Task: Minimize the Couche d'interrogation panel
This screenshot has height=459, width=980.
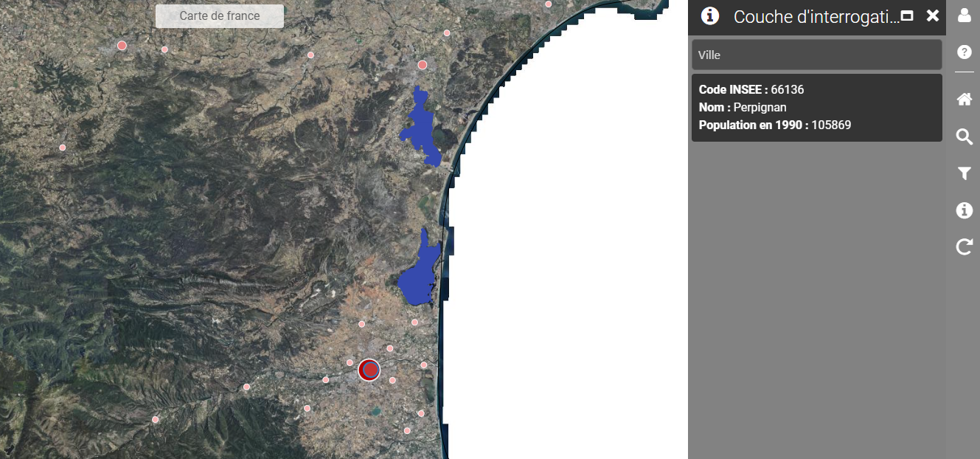Action: click(907, 16)
